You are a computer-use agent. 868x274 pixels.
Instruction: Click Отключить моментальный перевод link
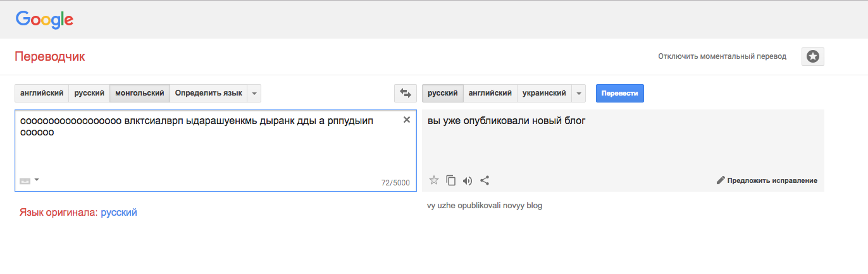(x=722, y=56)
